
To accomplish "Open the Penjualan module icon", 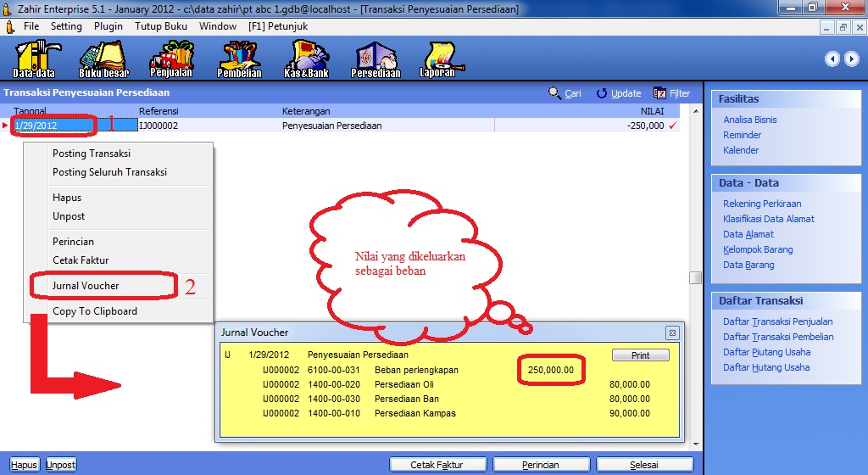I will (x=171, y=58).
